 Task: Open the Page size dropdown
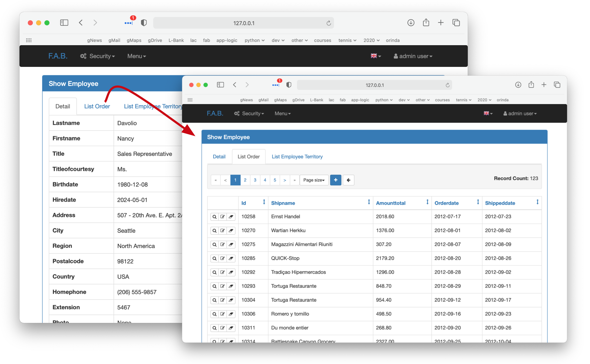tap(314, 180)
